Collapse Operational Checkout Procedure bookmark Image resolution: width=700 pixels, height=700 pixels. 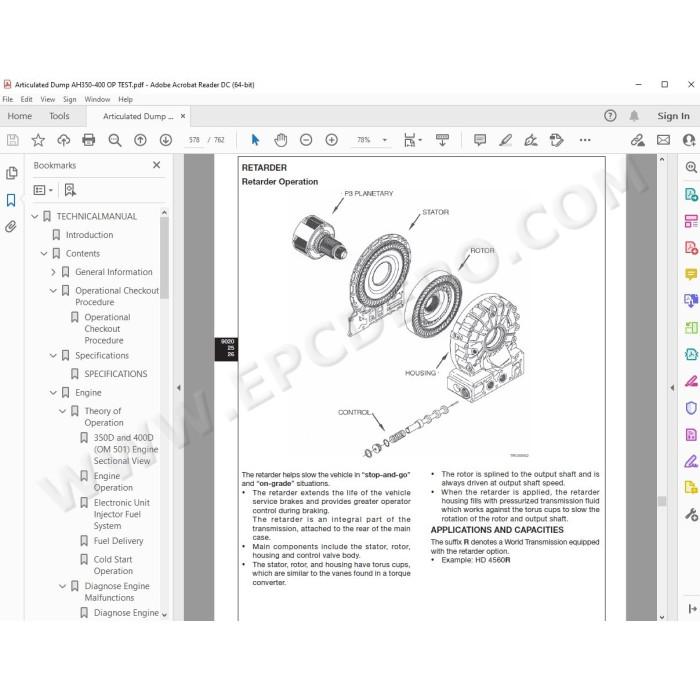tap(53, 291)
